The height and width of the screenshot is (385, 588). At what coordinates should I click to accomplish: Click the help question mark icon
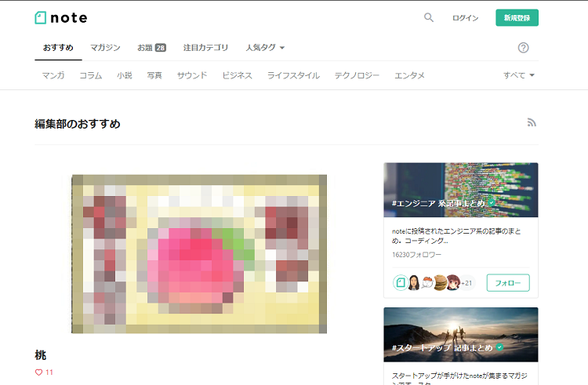click(x=523, y=48)
